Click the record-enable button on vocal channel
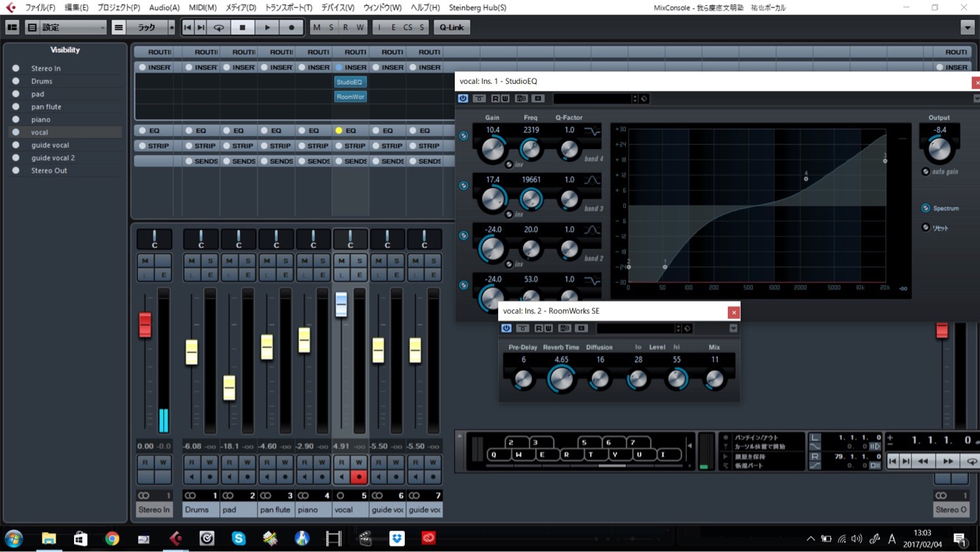The width and height of the screenshot is (980, 552). tap(359, 476)
